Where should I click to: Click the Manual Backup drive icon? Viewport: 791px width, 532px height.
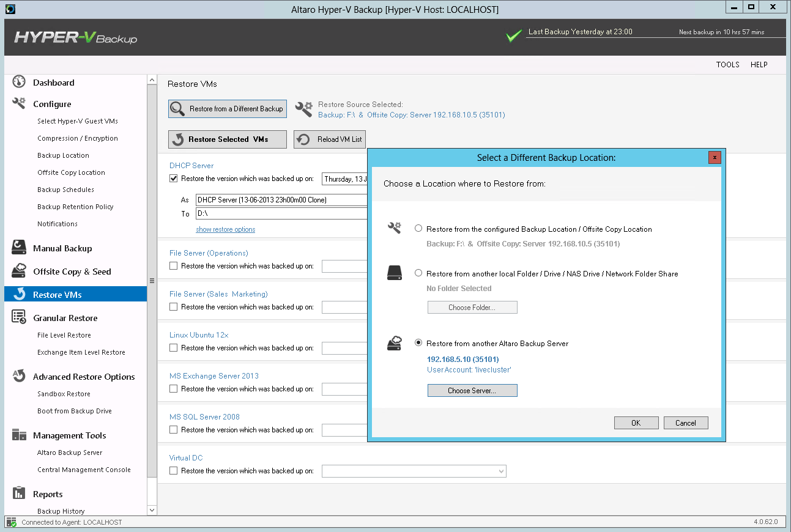coord(19,248)
